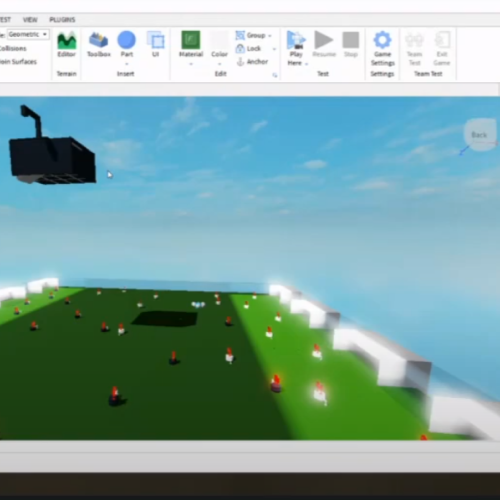Open the Terrain Editor
This screenshot has height=500, width=500.
tap(67, 44)
